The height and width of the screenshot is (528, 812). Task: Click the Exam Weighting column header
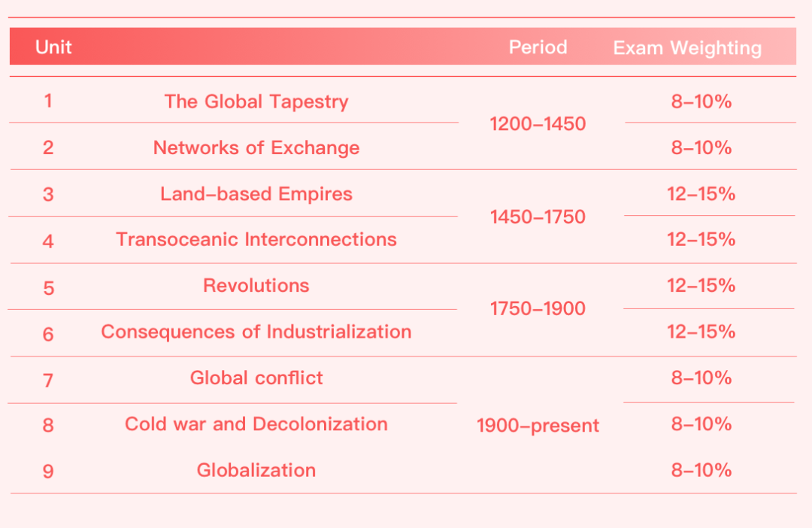tap(687, 48)
